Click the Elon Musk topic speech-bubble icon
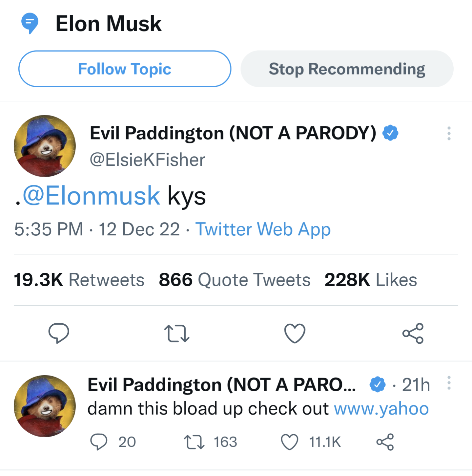Viewport: 472px width, 476px height. tap(30, 23)
